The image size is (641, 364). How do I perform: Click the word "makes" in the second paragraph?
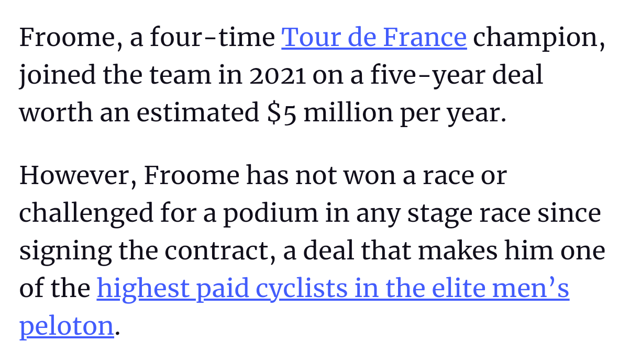pos(457,251)
